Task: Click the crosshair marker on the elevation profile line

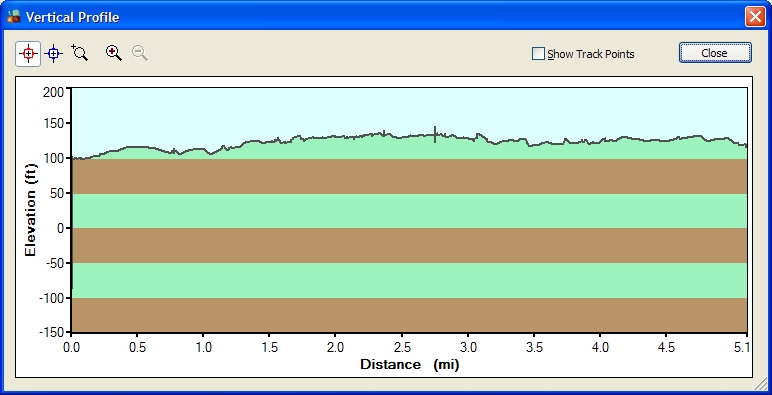Action: click(435, 134)
